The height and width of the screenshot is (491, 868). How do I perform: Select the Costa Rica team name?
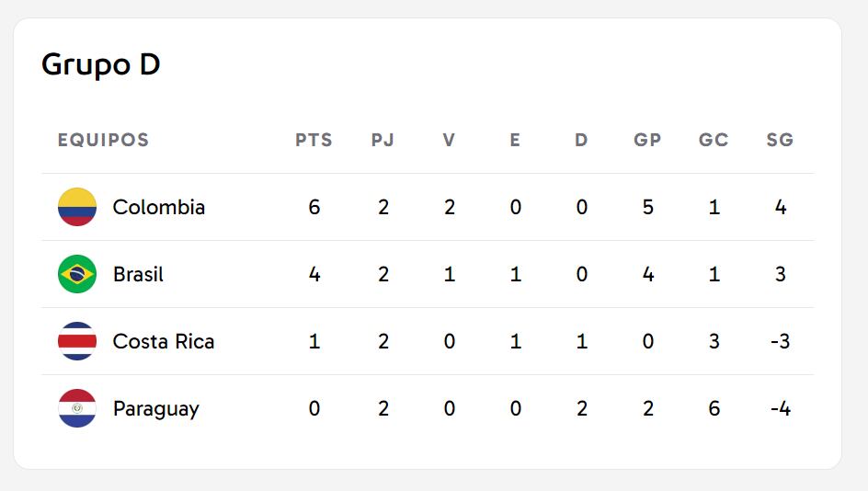[x=163, y=341]
